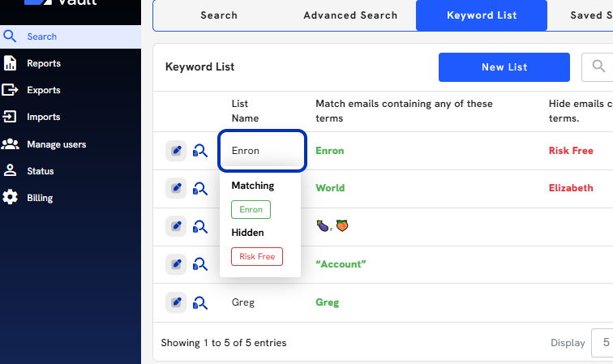Create a New List

point(504,67)
